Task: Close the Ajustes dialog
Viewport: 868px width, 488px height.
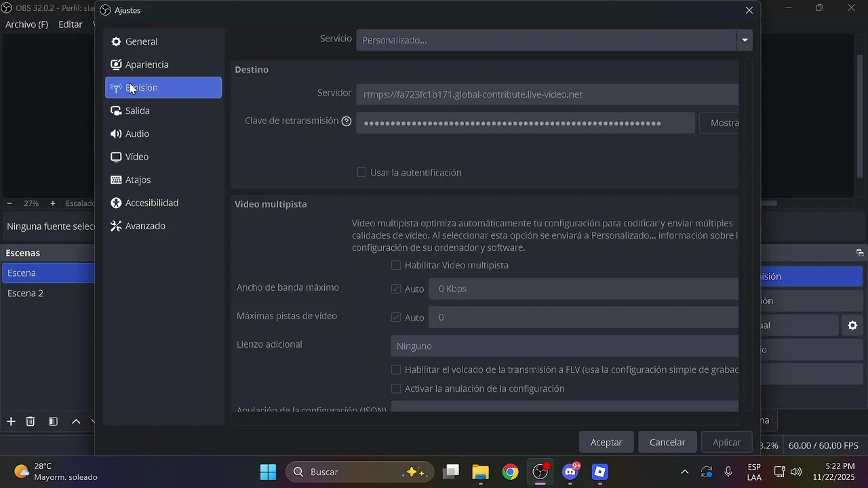Action: coord(749,10)
